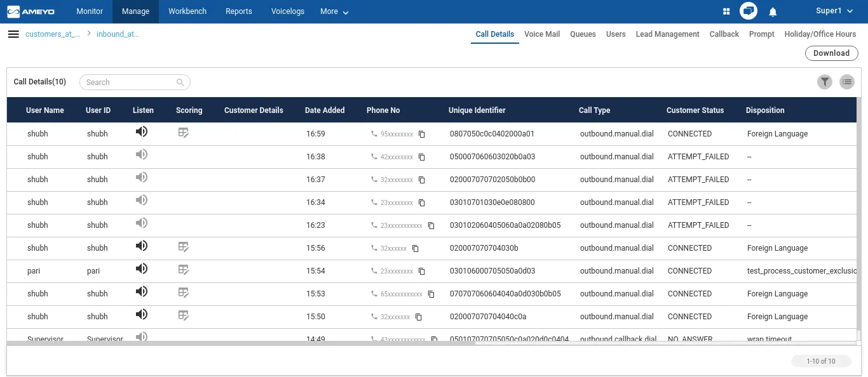
Task: Open scoring for the 15:56 call
Action: 184,246
